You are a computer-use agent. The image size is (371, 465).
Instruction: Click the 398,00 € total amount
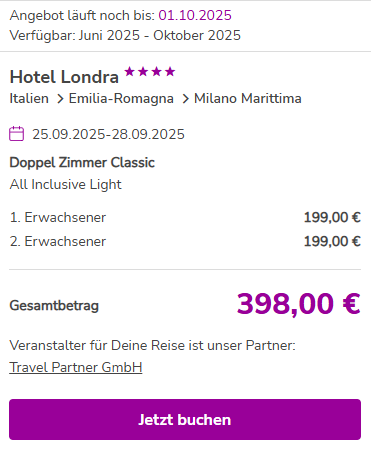(x=299, y=304)
